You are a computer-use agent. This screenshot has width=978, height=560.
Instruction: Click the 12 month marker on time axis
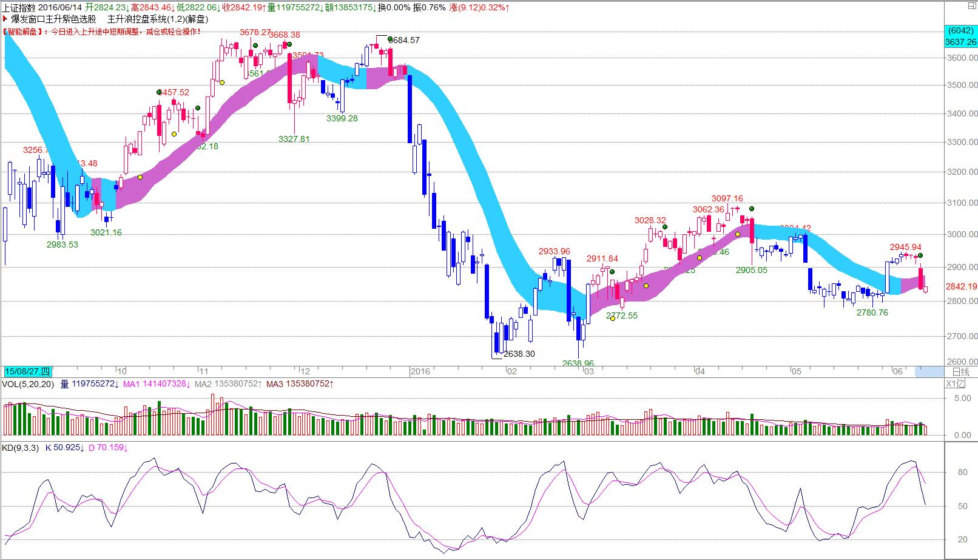coord(305,371)
